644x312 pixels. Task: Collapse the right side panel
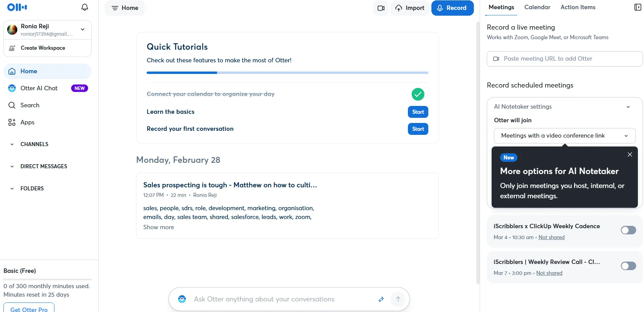pos(638,7)
